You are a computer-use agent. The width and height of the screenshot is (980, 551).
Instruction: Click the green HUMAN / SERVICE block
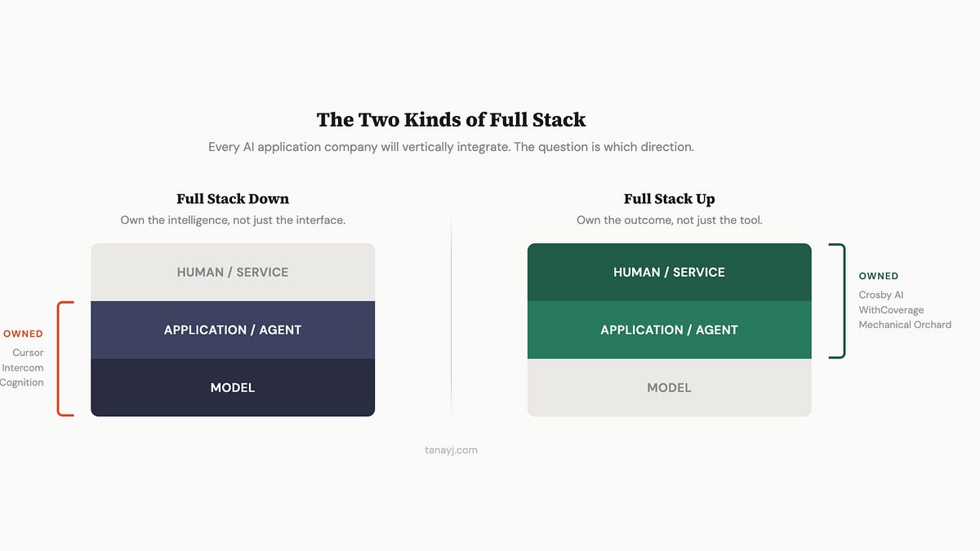coord(669,272)
